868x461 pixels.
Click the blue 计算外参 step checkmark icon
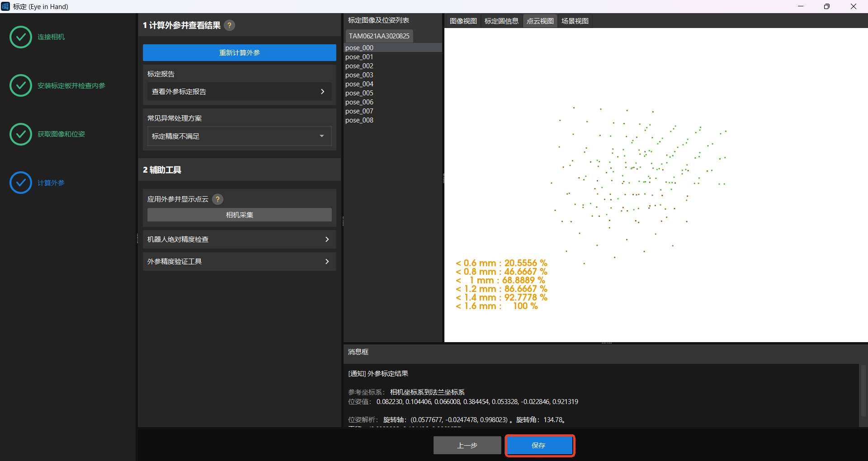(x=21, y=183)
